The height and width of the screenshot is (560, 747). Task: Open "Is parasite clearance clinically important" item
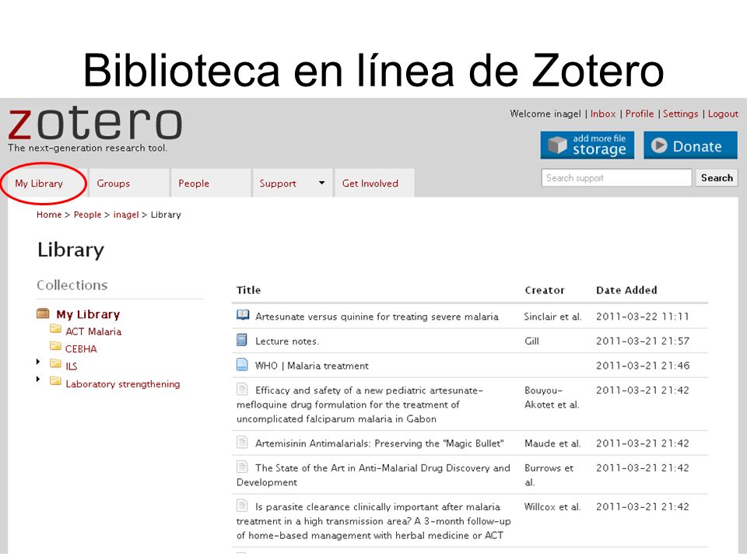click(x=373, y=521)
